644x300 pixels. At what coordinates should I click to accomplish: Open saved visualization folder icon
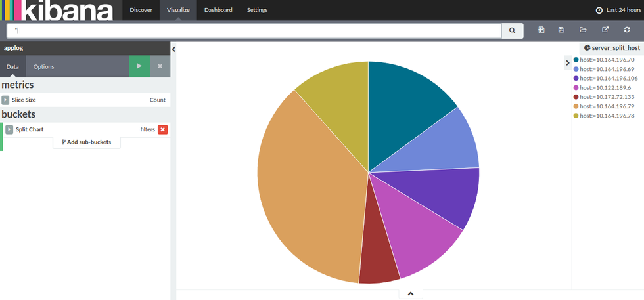tap(583, 30)
